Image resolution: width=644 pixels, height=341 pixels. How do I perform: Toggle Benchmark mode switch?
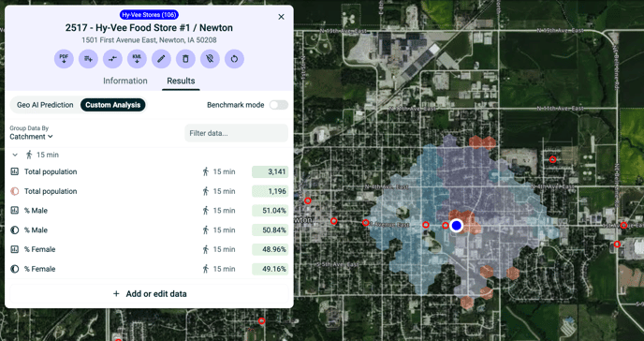click(x=278, y=105)
